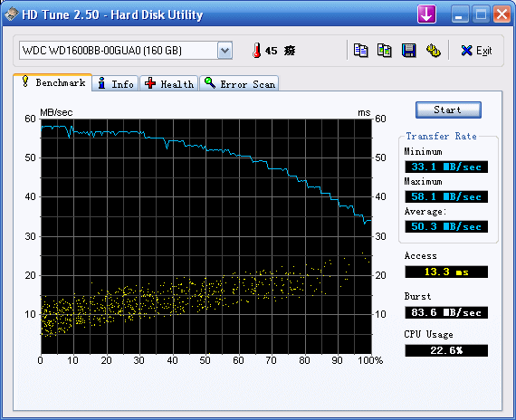The width and height of the screenshot is (516, 420).
Task: Expand the drive selection dropdown arrow
Action: (x=225, y=51)
